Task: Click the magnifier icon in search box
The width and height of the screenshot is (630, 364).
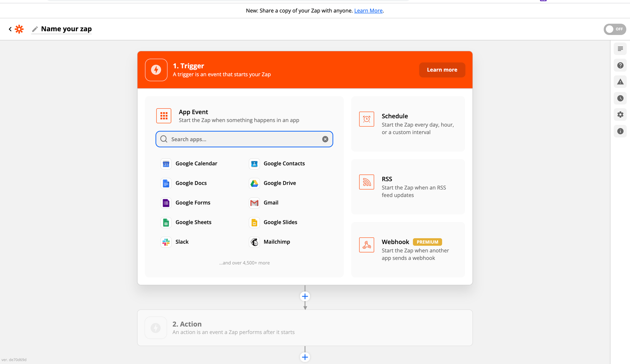Action: click(164, 139)
